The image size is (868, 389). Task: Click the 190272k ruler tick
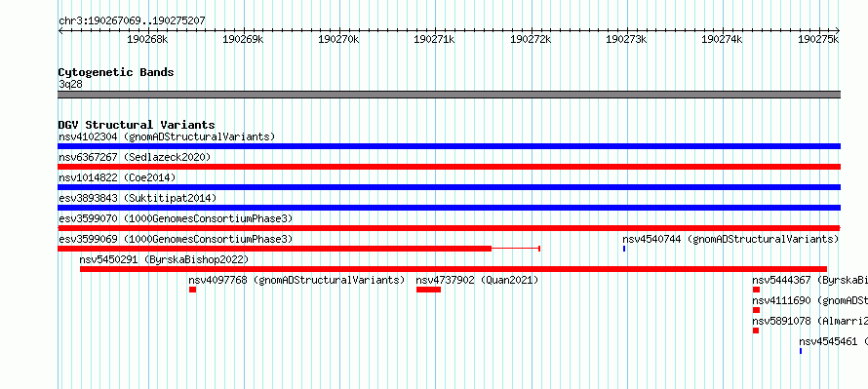531,39
